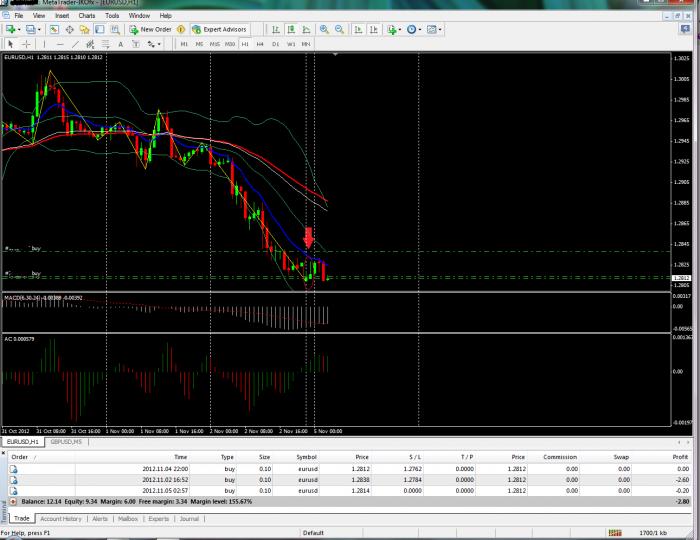Select the 1.2838 open price cell
This screenshot has width=700, height=540.
point(360,480)
